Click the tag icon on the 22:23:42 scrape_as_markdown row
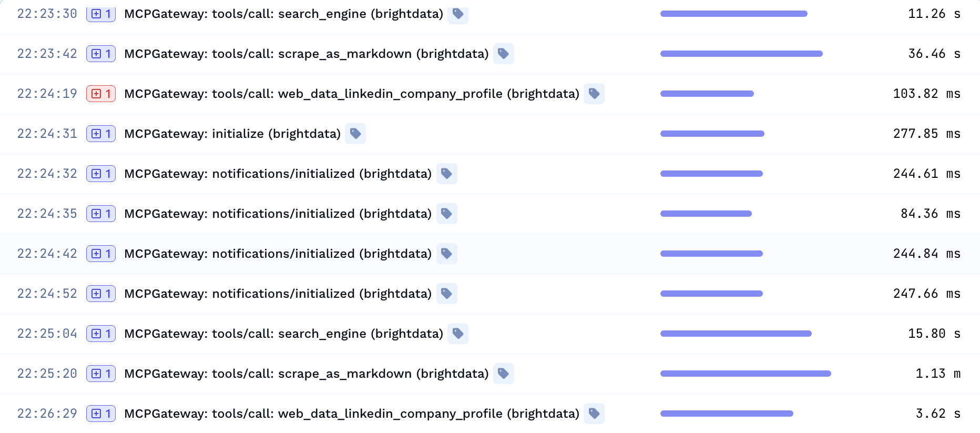The width and height of the screenshot is (980, 433). pyautogui.click(x=504, y=54)
